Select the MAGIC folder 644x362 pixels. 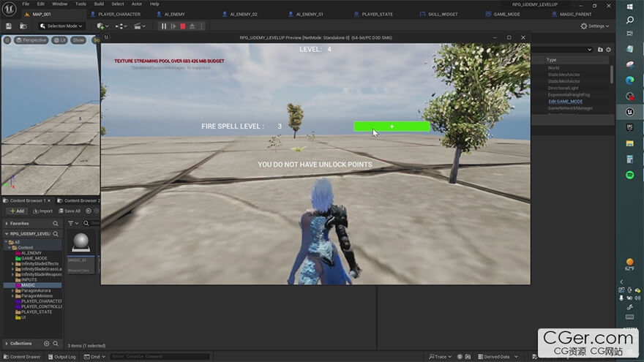click(28, 285)
